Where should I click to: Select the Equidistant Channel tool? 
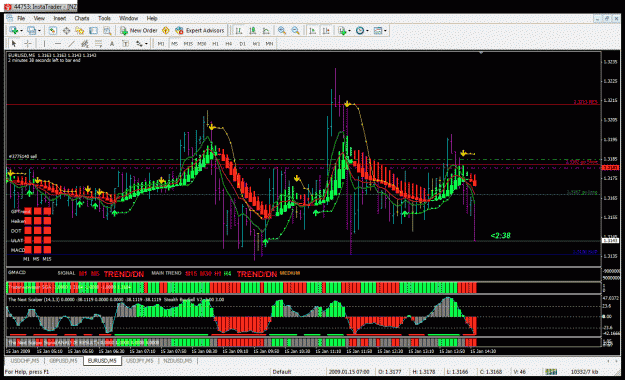coord(85,43)
